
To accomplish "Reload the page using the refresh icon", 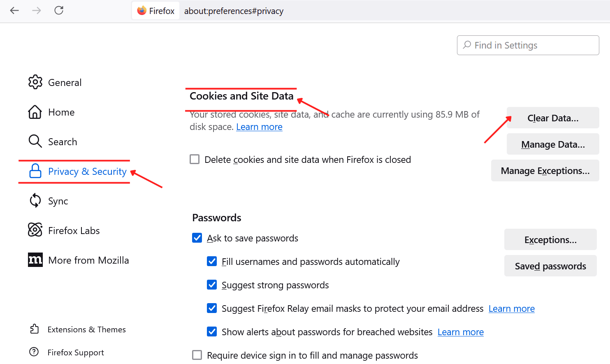I will click(x=58, y=11).
